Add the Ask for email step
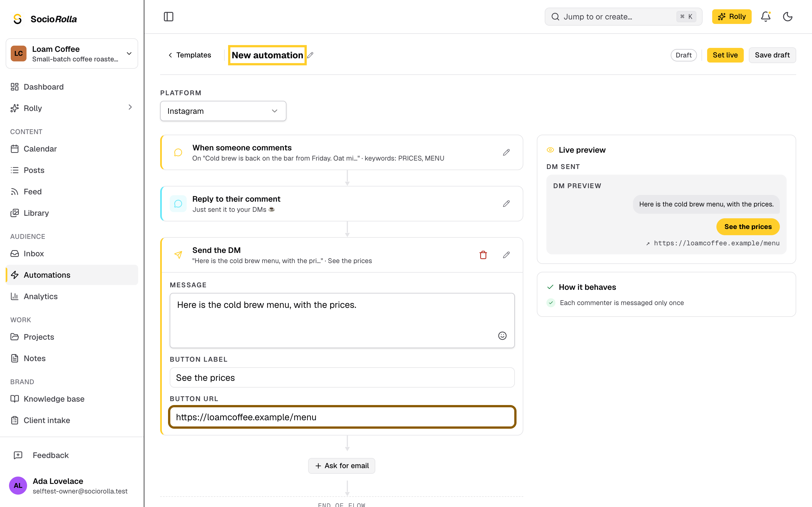This screenshot has width=812, height=507. pos(342,466)
